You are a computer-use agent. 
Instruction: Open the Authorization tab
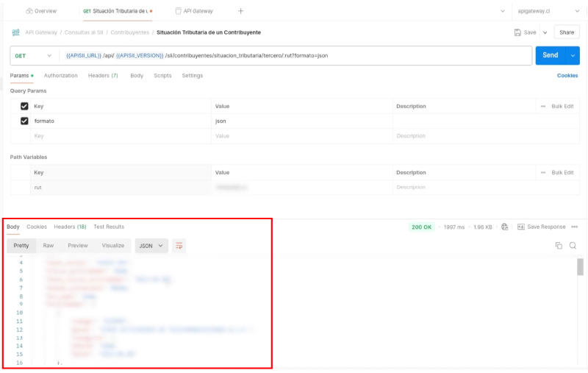point(61,76)
